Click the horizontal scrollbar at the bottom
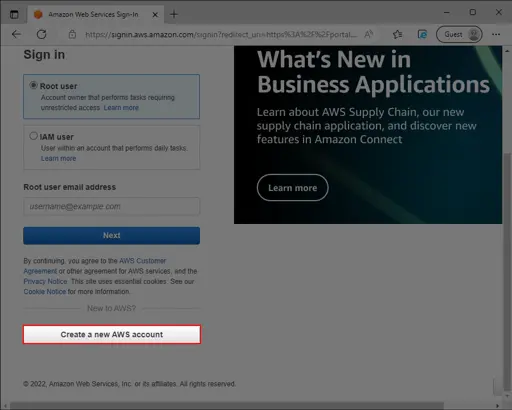The height and width of the screenshot is (410, 512). tap(227, 406)
